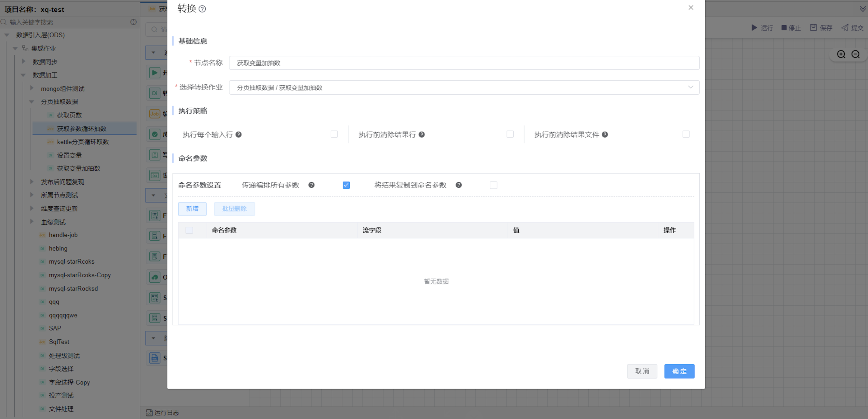Open the 选择转换作业 dropdown

tap(691, 87)
